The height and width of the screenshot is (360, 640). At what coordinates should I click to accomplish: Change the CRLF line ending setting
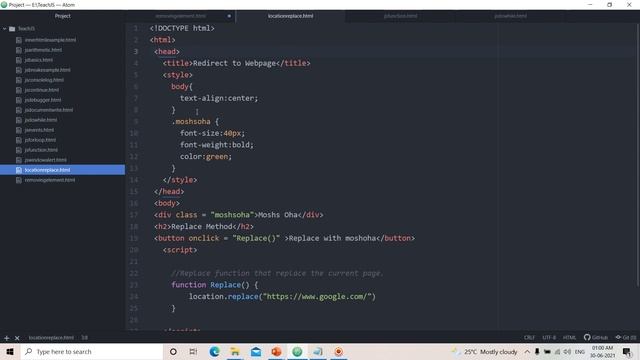coord(529,338)
